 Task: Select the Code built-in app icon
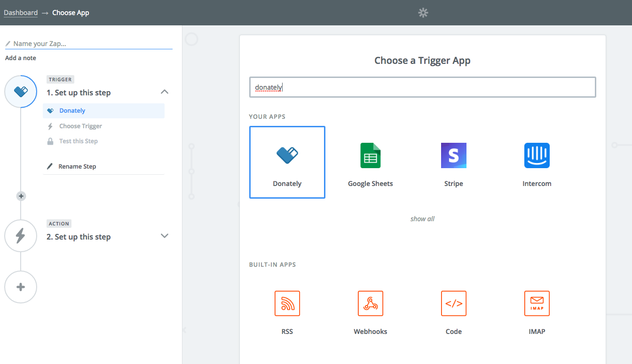pyautogui.click(x=454, y=303)
